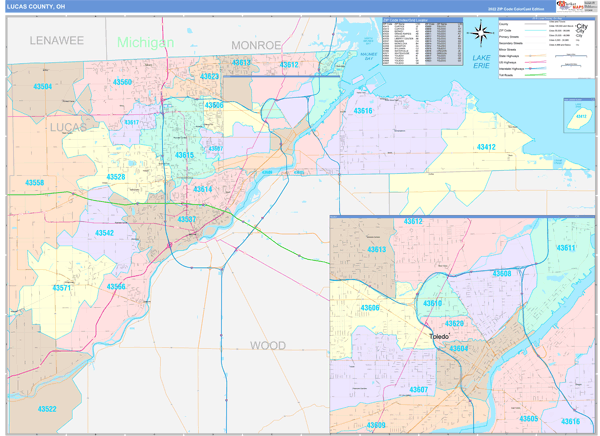Viewport: 600px width, 436px height.
Task: Select ZIP code area 43571
Action: 61,288
